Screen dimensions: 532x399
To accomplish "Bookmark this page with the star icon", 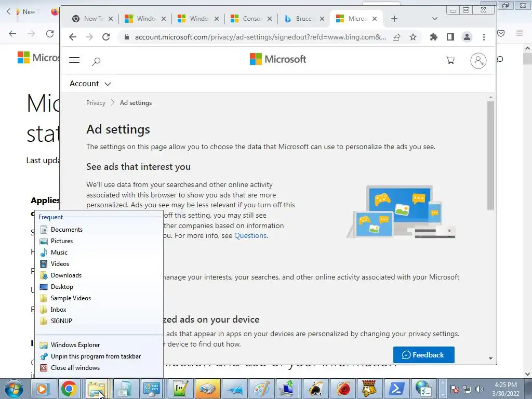I will [x=413, y=37].
